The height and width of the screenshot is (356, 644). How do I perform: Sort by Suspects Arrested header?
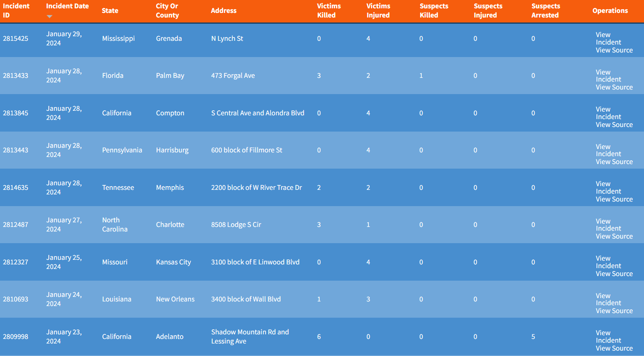pos(546,10)
